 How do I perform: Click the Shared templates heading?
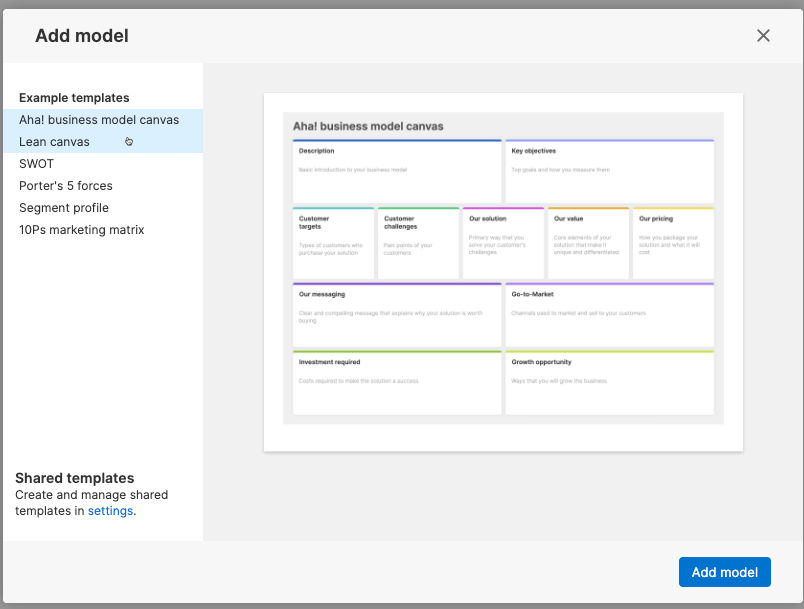[x=75, y=478]
